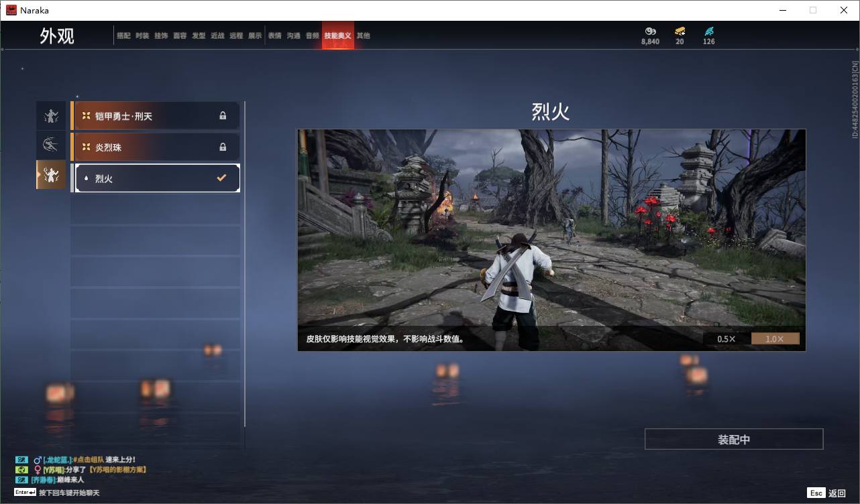Click the 龙蛇蓝 player name in chat
The image size is (860, 504).
[x=58, y=460]
